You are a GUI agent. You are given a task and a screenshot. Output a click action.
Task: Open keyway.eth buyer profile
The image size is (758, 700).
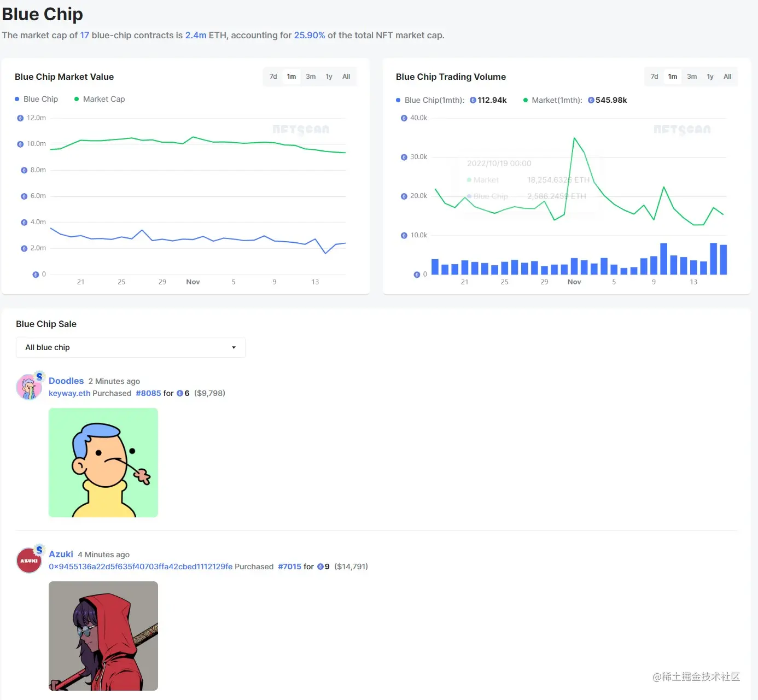click(69, 393)
